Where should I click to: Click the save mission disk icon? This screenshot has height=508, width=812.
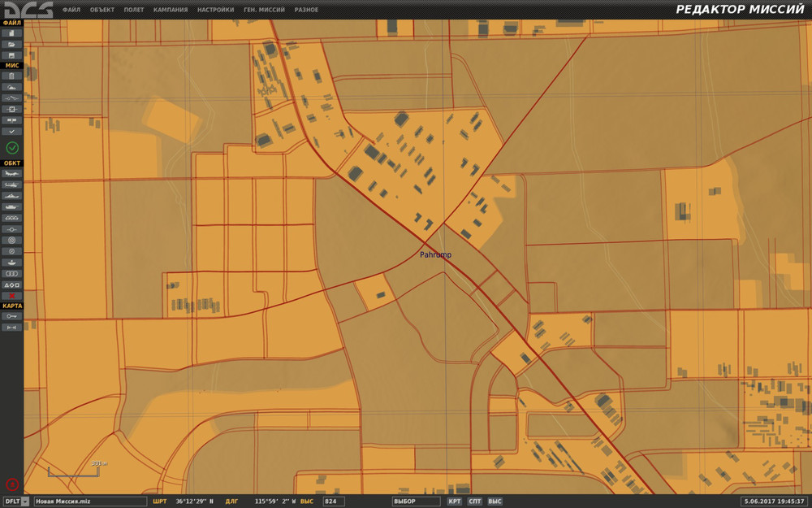12,54
